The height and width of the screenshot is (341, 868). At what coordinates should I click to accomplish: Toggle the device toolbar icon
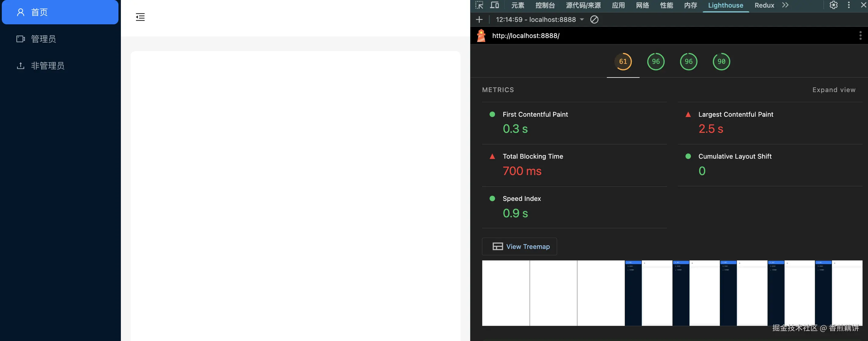pos(494,5)
